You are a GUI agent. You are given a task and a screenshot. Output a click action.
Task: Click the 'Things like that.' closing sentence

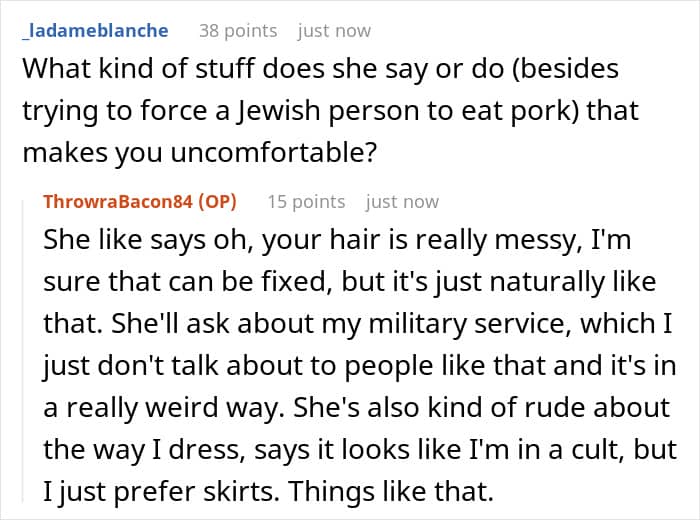pos(391,492)
